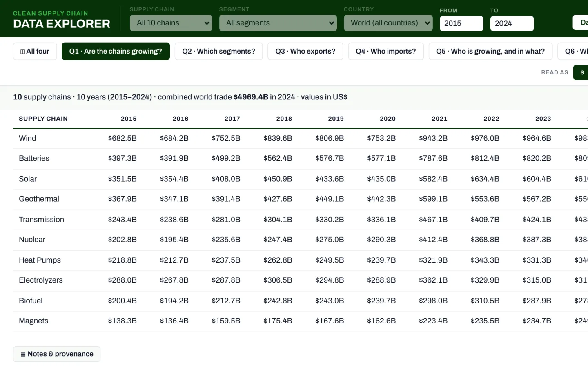The height and width of the screenshot is (368, 588).
Task: Click the '2023' column header
Action: click(543, 119)
